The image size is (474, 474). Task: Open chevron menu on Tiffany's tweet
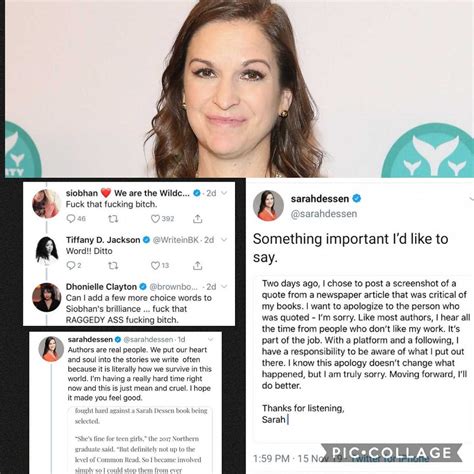224,240
